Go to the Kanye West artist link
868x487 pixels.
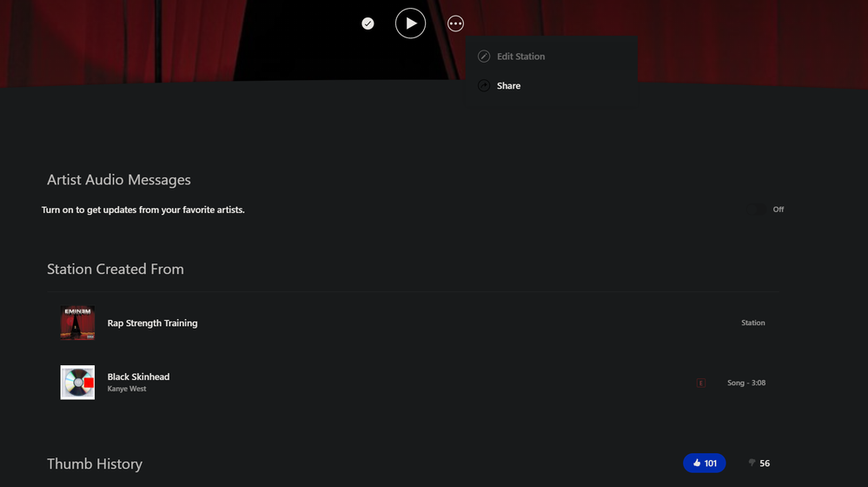tap(127, 389)
